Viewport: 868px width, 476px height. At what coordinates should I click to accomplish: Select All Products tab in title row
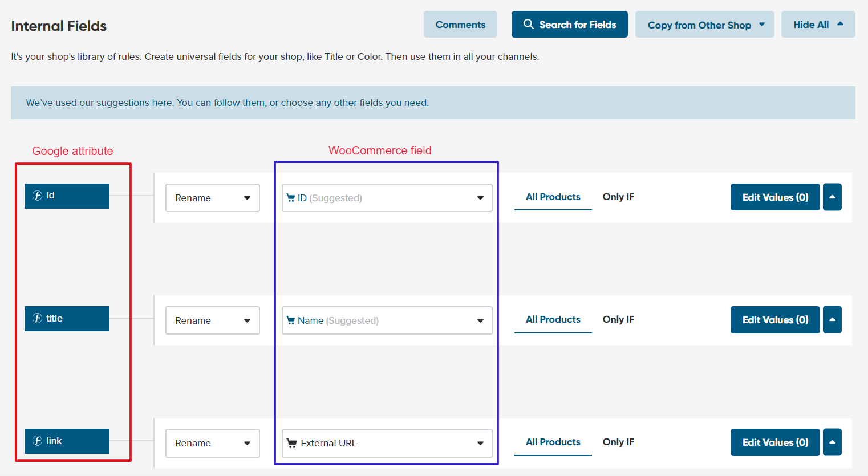coord(553,320)
